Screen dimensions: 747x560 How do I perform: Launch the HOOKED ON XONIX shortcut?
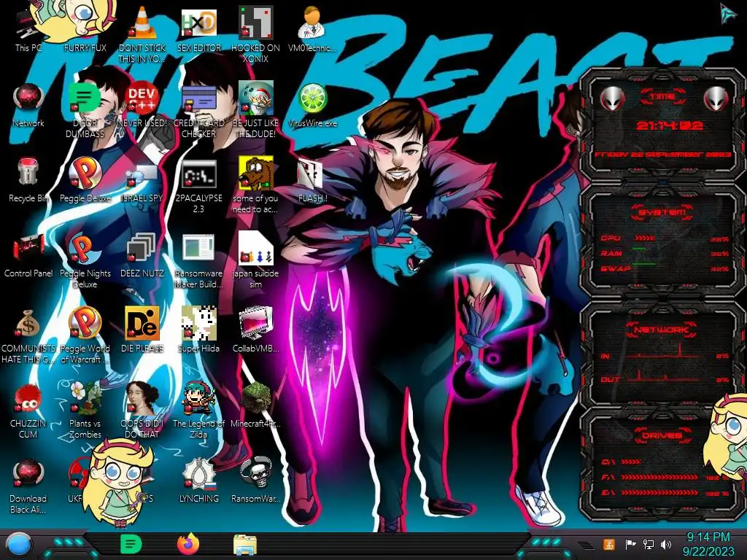pyautogui.click(x=255, y=34)
